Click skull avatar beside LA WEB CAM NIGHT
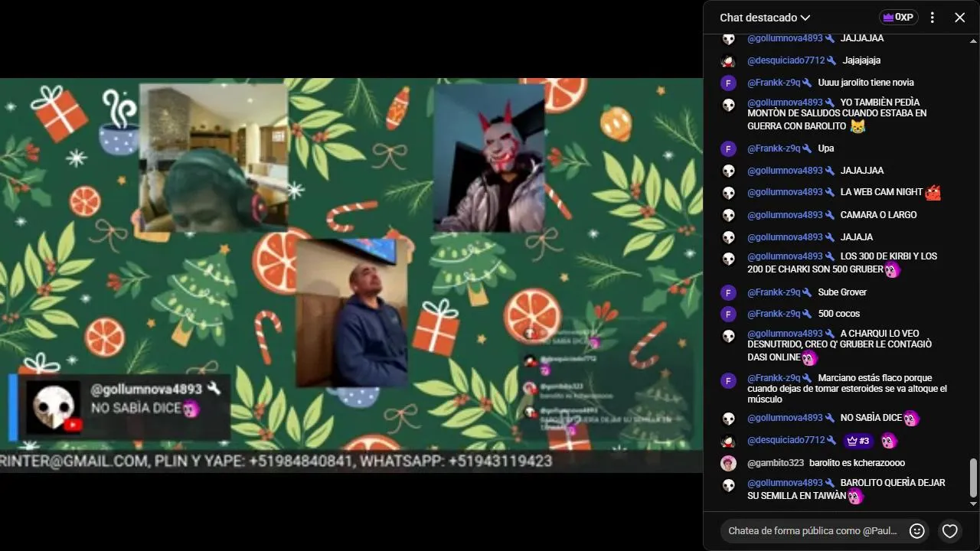The width and height of the screenshot is (980, 551). [x=729, y=193]
